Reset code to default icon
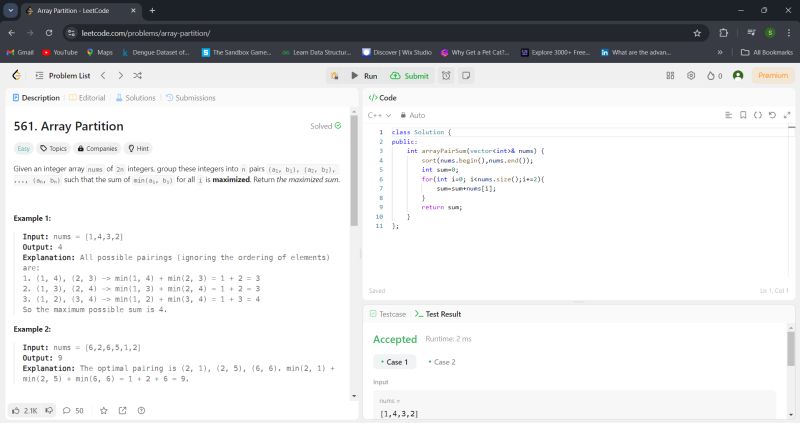This screenshot has width=800, height=423. coord(772,115)
